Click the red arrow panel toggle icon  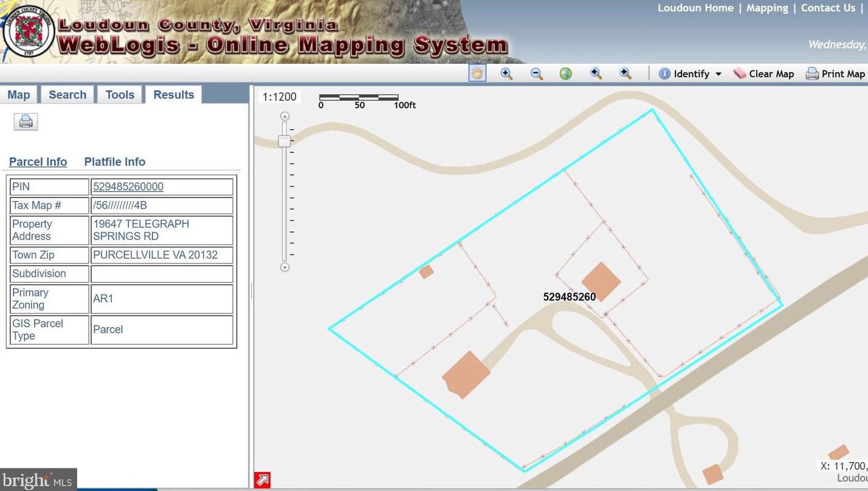click(262, 480)
